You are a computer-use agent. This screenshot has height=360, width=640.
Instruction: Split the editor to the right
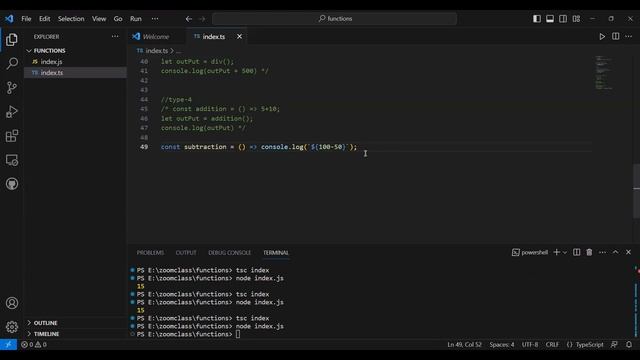[616, 36]
